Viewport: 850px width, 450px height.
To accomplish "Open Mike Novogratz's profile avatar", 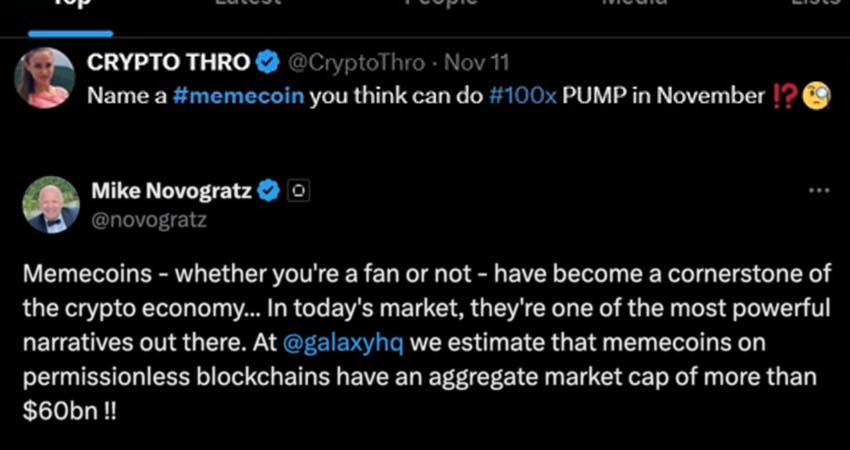I will 50,205.
